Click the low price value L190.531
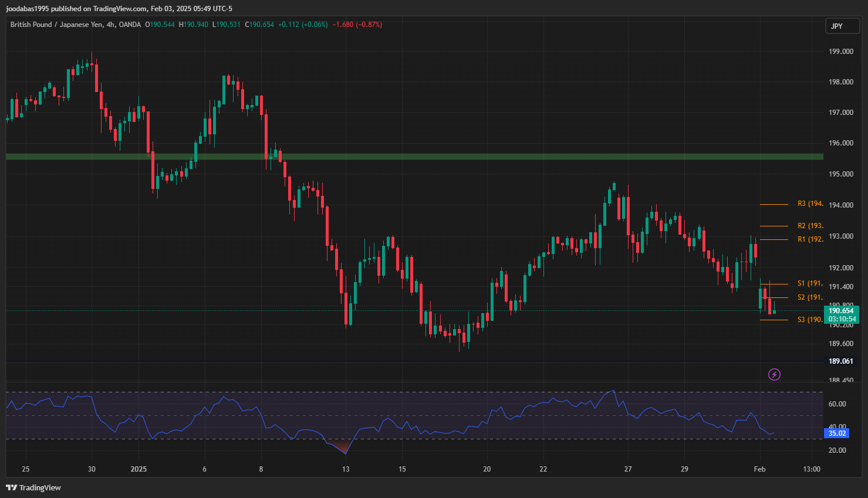Viewport: 868px width, 498px height. [227, 25]
